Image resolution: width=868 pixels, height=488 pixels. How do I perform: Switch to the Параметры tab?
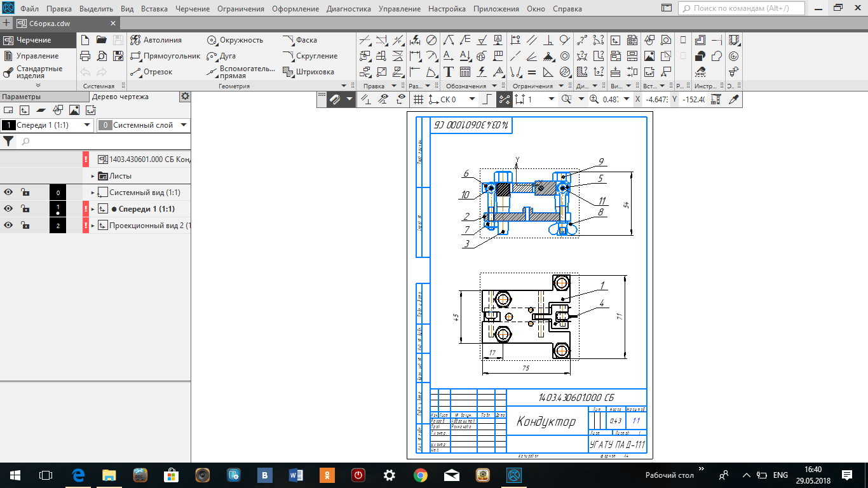(x=21, y=97)
